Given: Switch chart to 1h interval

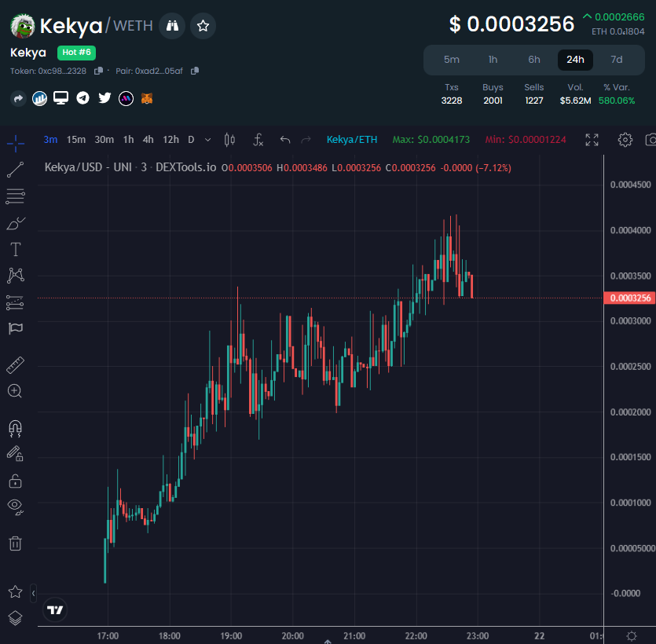Looking at the screenshot, I should (128, 140).
